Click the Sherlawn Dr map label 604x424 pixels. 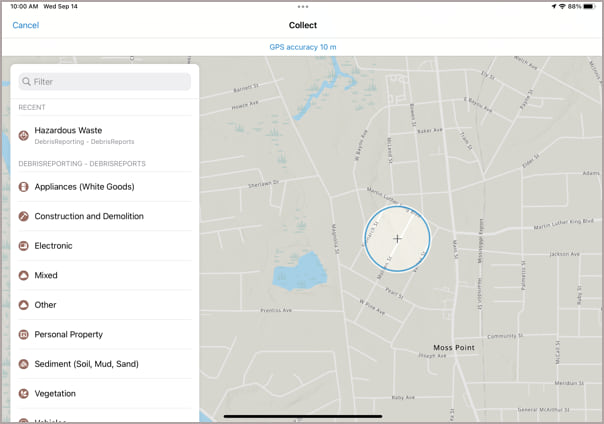[263, 184]
